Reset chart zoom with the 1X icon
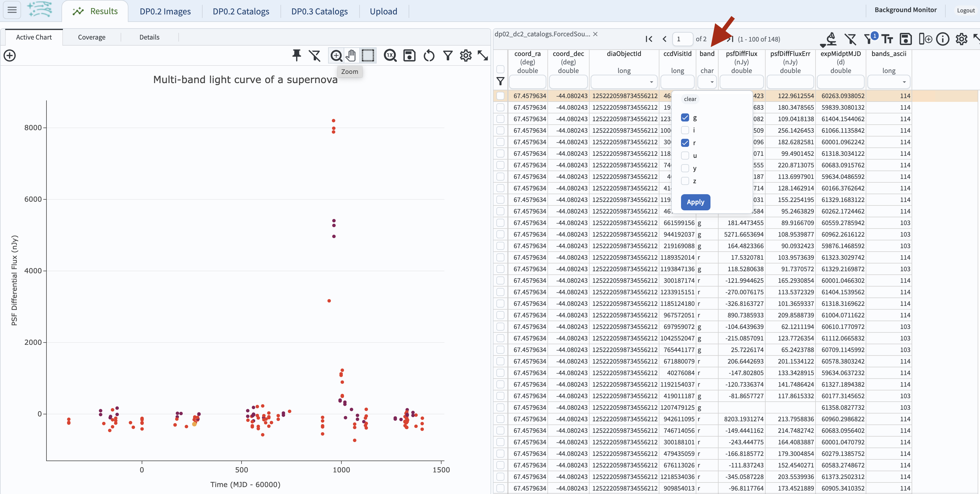 (x=390, y=55)
